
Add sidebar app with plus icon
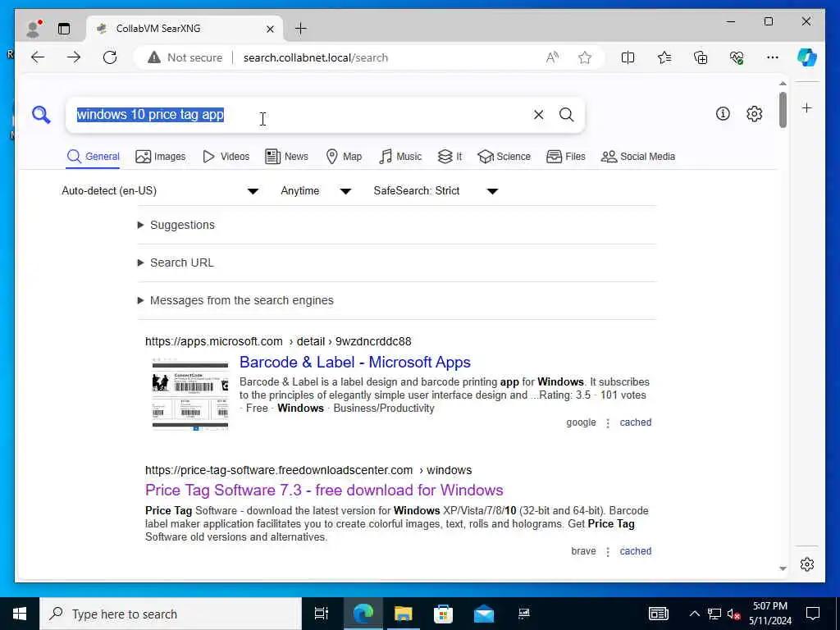coord(807,108)
